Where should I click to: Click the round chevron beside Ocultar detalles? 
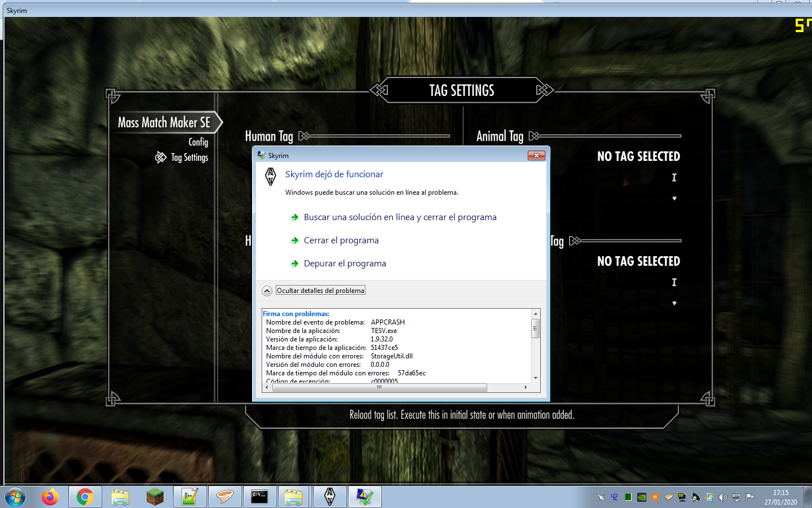(x=267, y=291)
